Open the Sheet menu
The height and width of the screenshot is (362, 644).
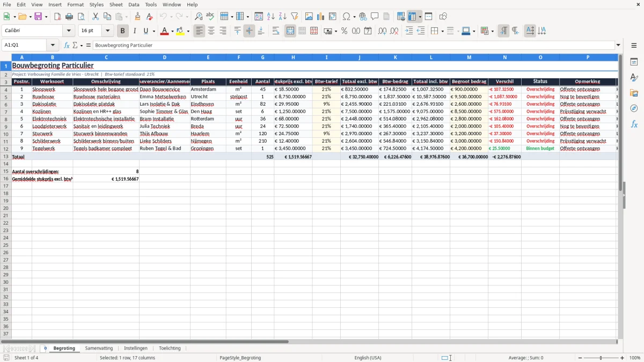[116, 4]
